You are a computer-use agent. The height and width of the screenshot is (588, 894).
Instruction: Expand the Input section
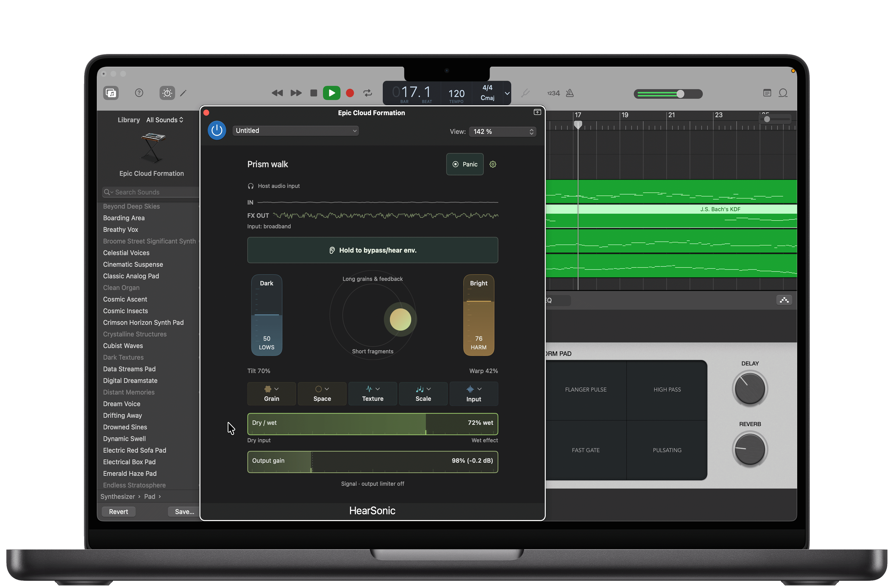click(474, 394)
